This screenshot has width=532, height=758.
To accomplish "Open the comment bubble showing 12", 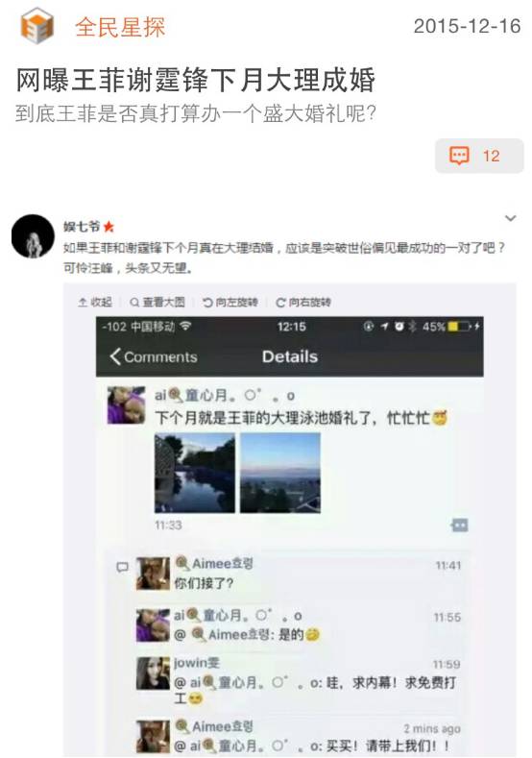I will [x=479, y=156].
